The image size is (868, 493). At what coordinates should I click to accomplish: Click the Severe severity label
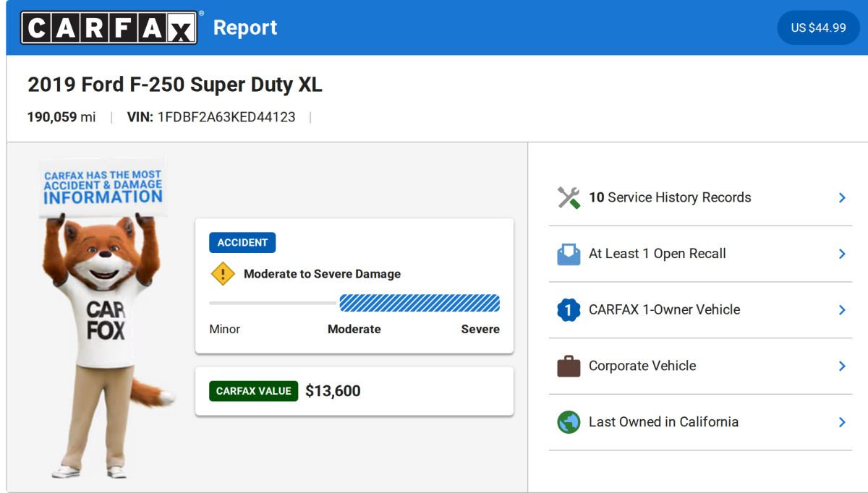click(480, 329)
